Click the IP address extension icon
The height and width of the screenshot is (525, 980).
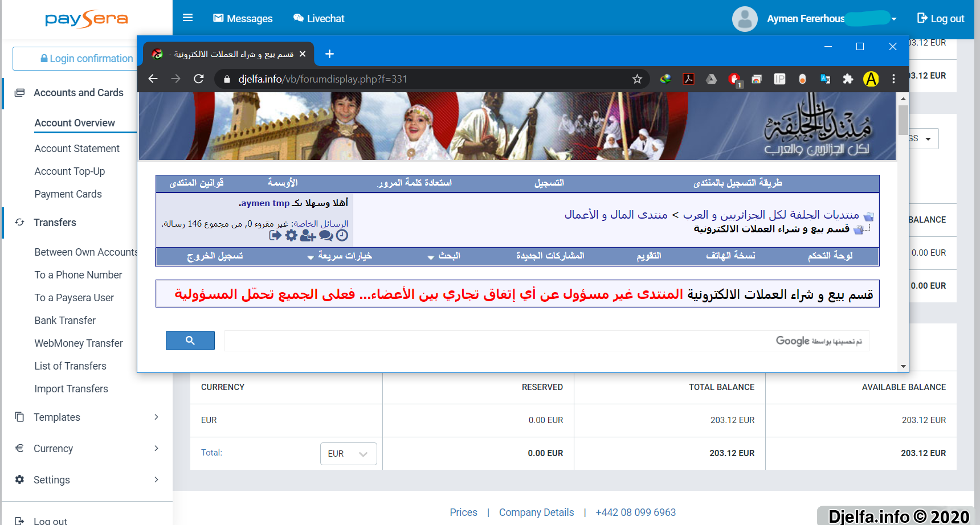779,79
